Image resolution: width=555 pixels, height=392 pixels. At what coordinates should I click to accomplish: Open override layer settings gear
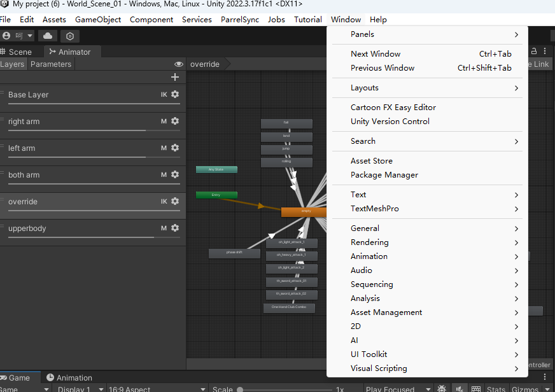point(175,201)
